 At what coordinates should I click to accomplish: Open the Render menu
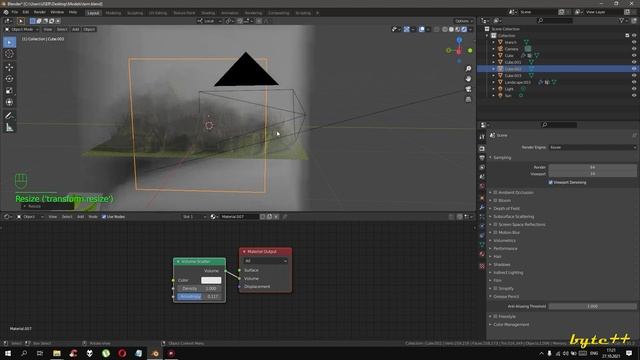pos(40,12)
